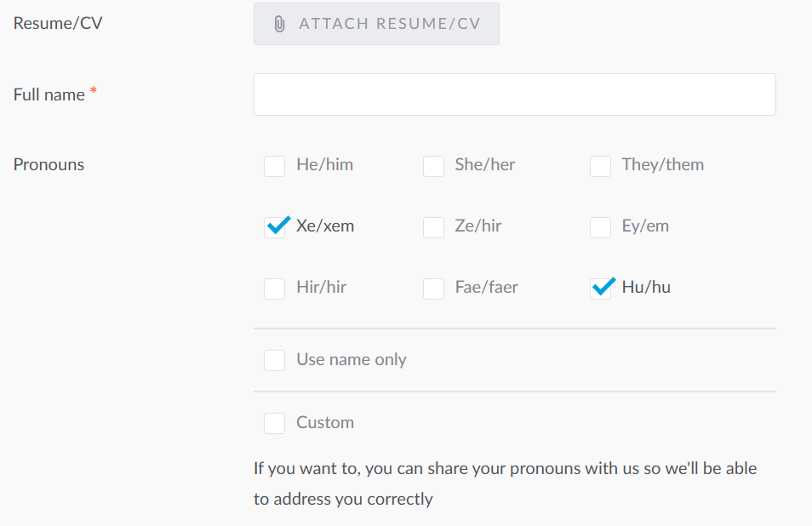This screenshot has height=526, width=812.
Task: Click the Ze/hir label text
Action: (478, 226)
